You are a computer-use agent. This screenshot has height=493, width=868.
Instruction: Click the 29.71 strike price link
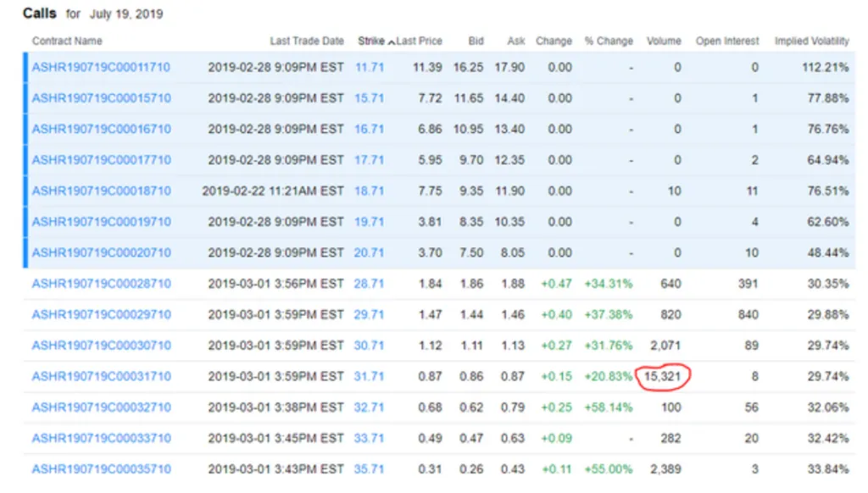(x=370, y=314)
